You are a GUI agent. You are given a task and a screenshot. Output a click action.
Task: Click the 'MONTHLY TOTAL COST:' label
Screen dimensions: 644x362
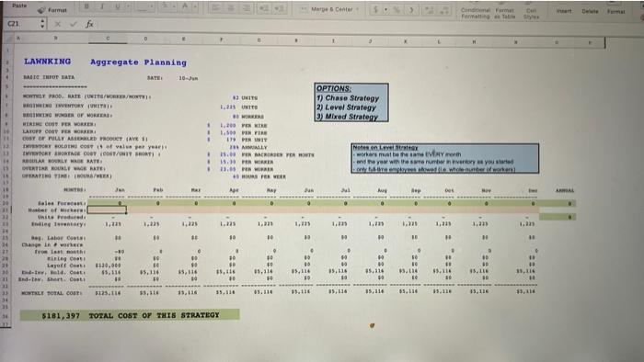pyautogui.click(x=52, y=293)
